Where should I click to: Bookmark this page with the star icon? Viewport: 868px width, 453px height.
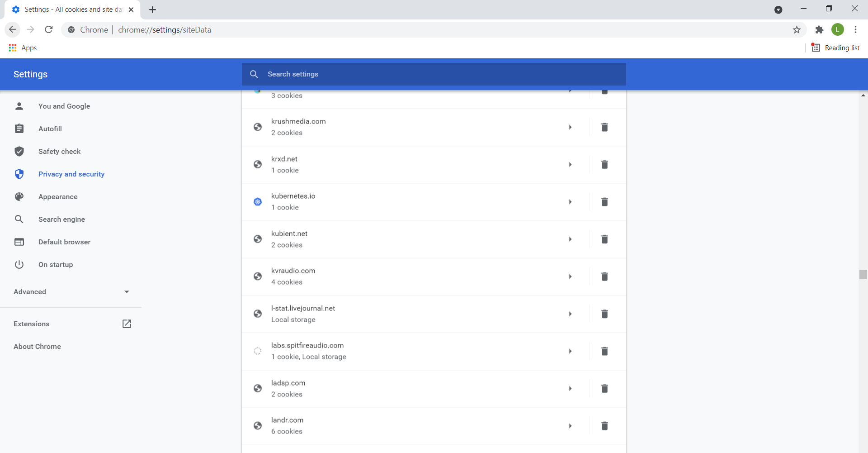[x=797, y=30]
